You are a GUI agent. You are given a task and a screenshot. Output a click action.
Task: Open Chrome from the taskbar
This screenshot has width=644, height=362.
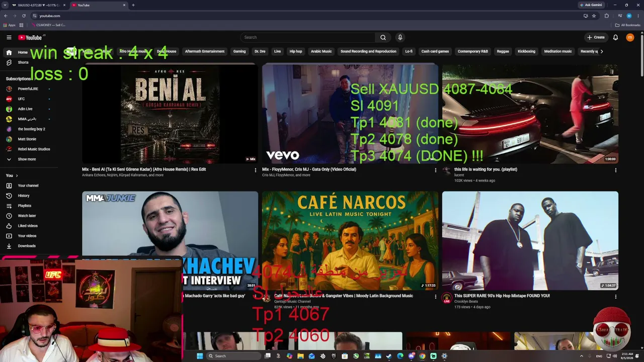tap(422, 356)
